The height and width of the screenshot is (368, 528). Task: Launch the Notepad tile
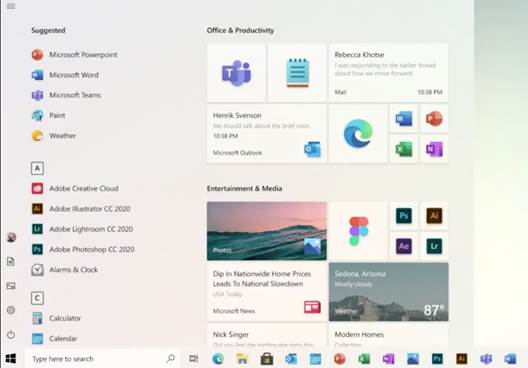point(298,73)
